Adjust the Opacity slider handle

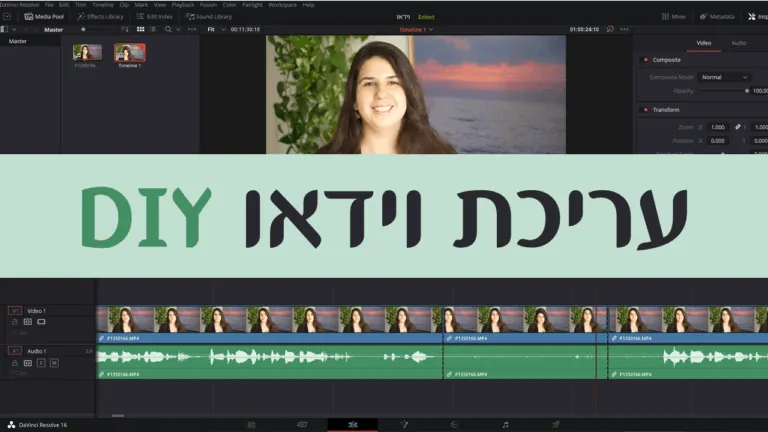pyautogui.click(x=746, y=91)
